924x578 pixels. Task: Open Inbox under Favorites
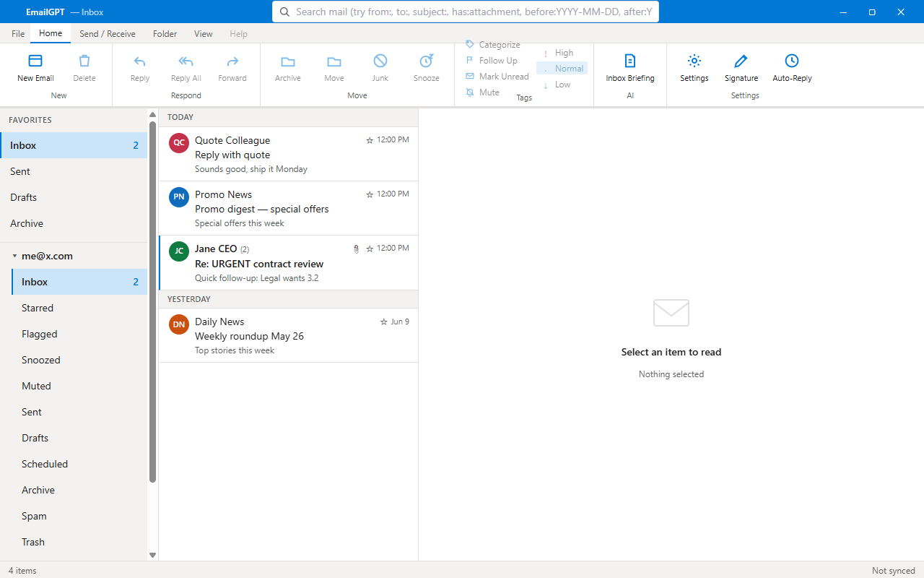coord(74,145)
